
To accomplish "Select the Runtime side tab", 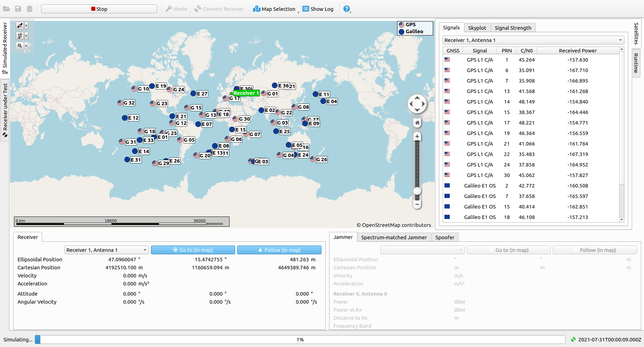I will pos(636,63).
